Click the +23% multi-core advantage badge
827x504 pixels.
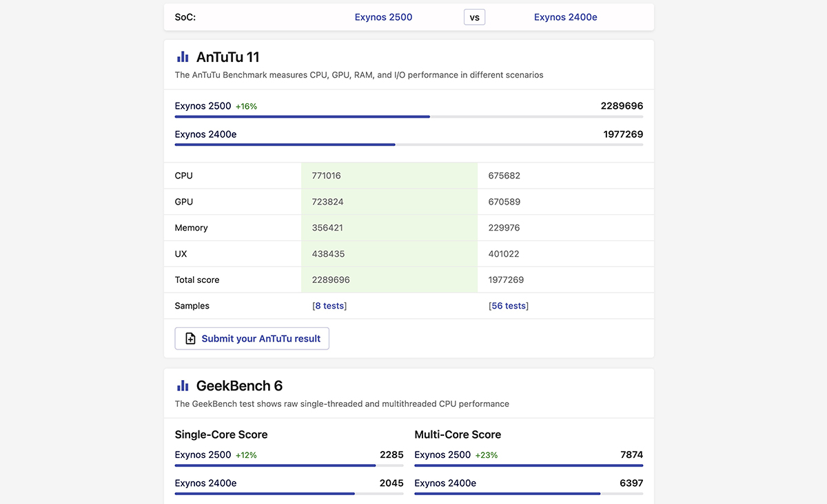[487, 455]
